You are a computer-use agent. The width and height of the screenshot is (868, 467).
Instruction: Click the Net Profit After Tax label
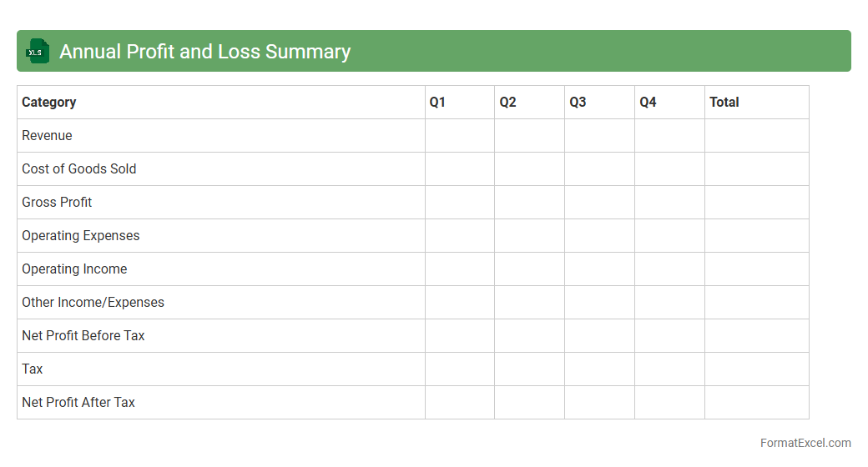[78, 403]
